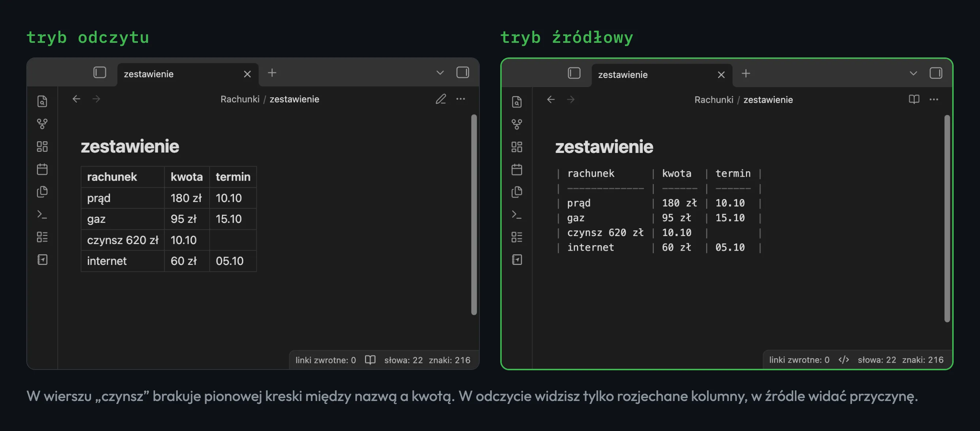Screen dimensions: 980x431
Task: Open command palette icon in left window
Action: [x=42, y=215]
